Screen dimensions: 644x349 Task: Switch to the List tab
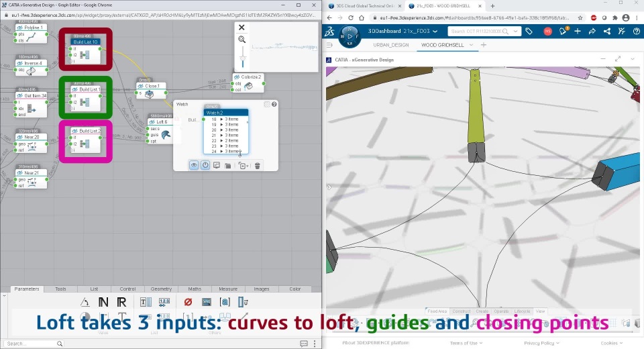coord(94,289)
